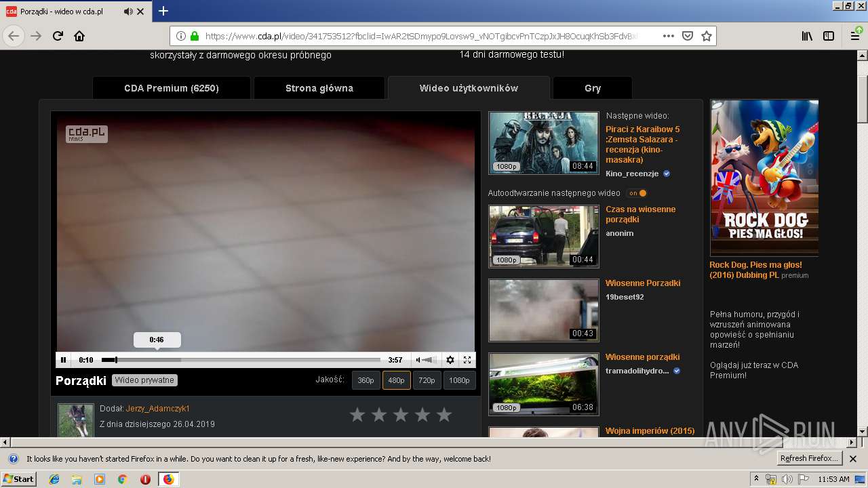Screen dimensions: 868x488
Task: Switch to Wideo użytkowników tab
Action: [x=469, y=88]
